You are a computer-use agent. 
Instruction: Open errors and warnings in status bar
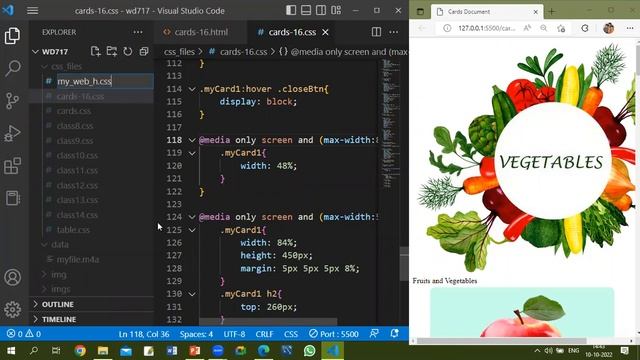tap(24, 334)
